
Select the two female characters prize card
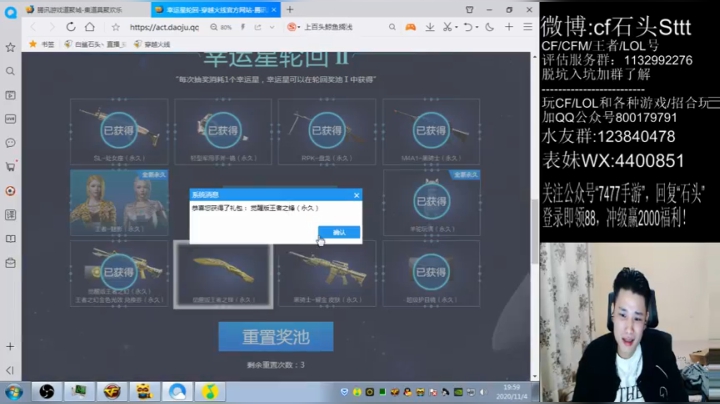coord(119,202)
